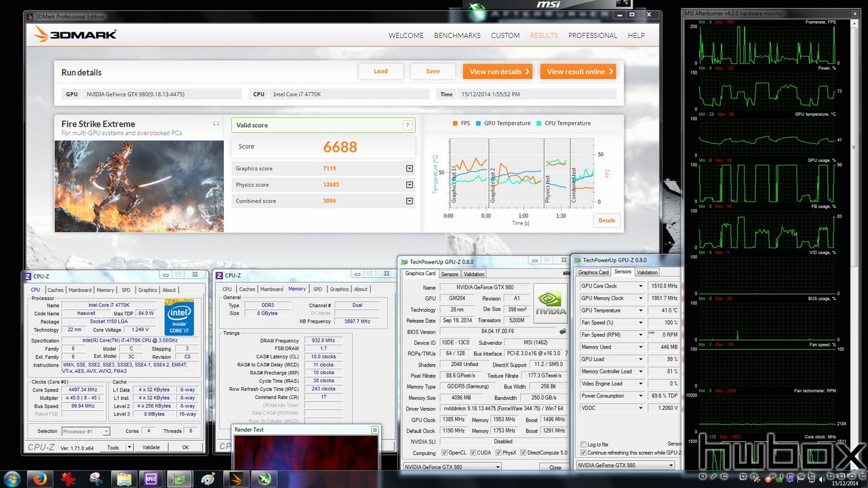The image size is (868, 488).
Task: Click the 1:1 icon beside Fire Strike Extreme
Action: [216, 123]
